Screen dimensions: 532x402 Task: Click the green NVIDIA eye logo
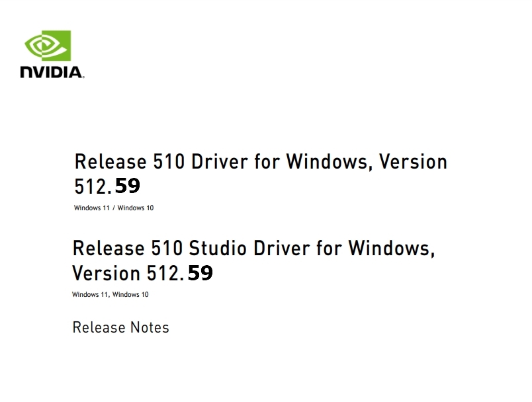pyautogui.click(x=48, y=46)
